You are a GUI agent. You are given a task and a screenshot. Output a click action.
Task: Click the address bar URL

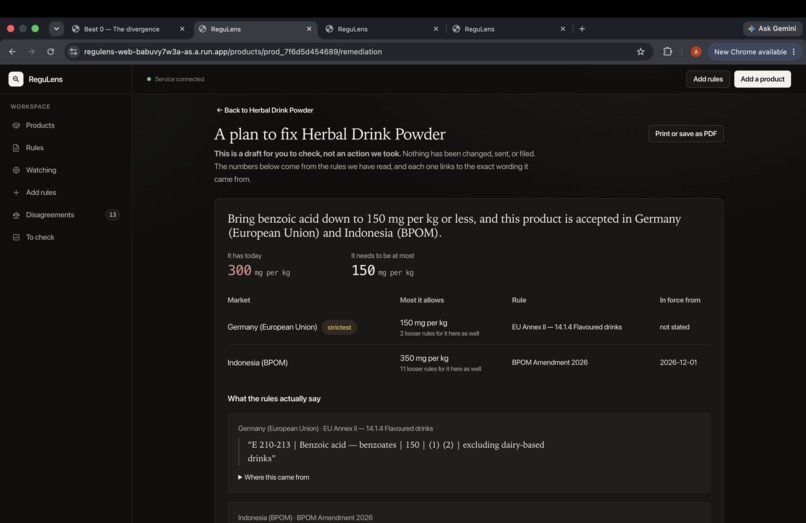click(x=233, y=51)
